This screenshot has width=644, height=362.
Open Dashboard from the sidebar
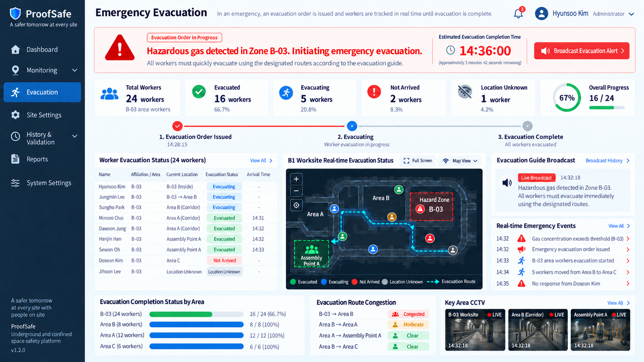(x=42, y=50)
